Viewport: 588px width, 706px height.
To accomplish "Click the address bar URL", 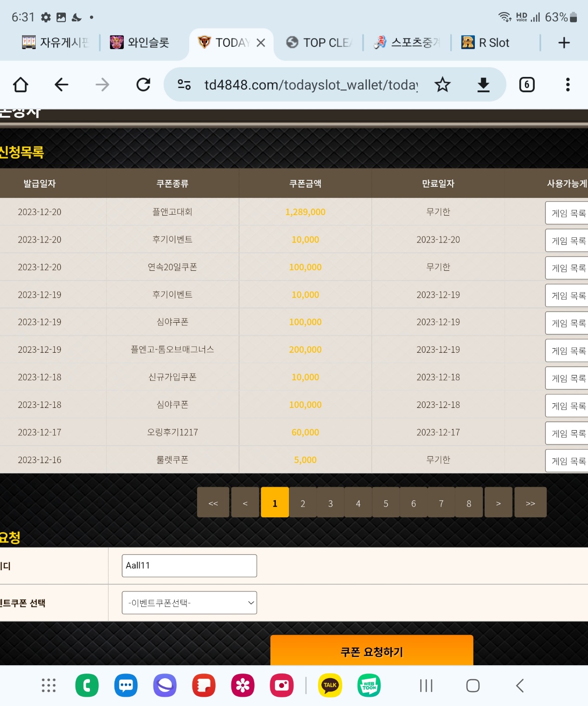I will [x=311, y=85].
